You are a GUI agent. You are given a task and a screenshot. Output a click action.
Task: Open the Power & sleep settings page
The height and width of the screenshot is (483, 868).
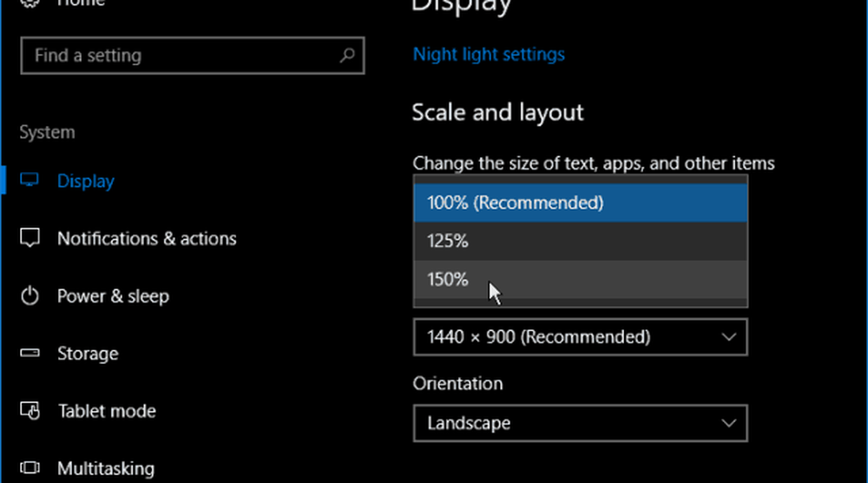click(x=113, y=296)
